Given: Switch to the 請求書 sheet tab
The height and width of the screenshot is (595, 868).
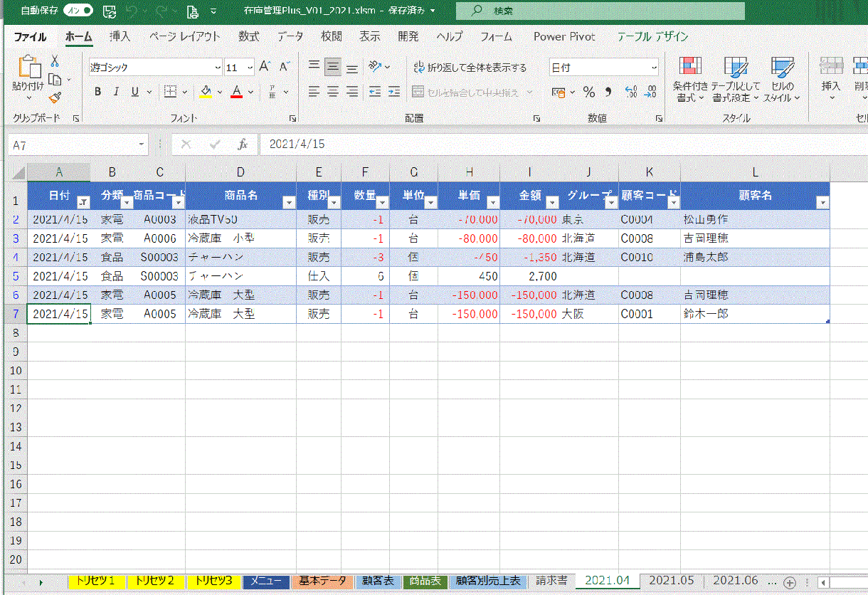Looking at the screenshot, I should (x=551, y=581).
